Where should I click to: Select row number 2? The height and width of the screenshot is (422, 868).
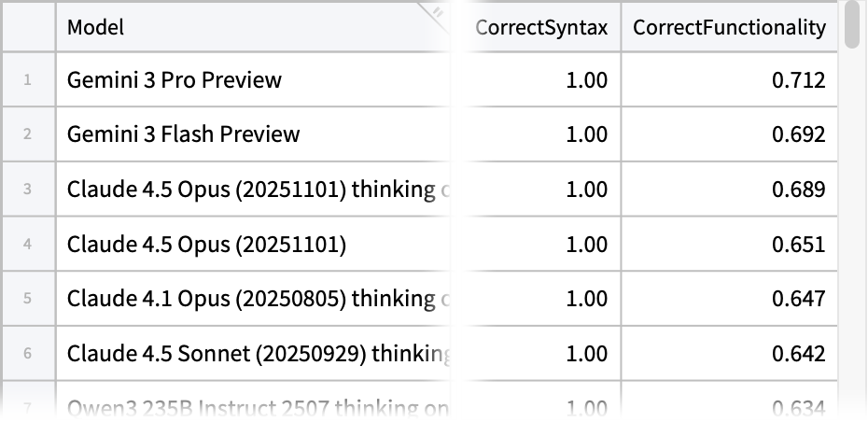[x=28, y=134]
